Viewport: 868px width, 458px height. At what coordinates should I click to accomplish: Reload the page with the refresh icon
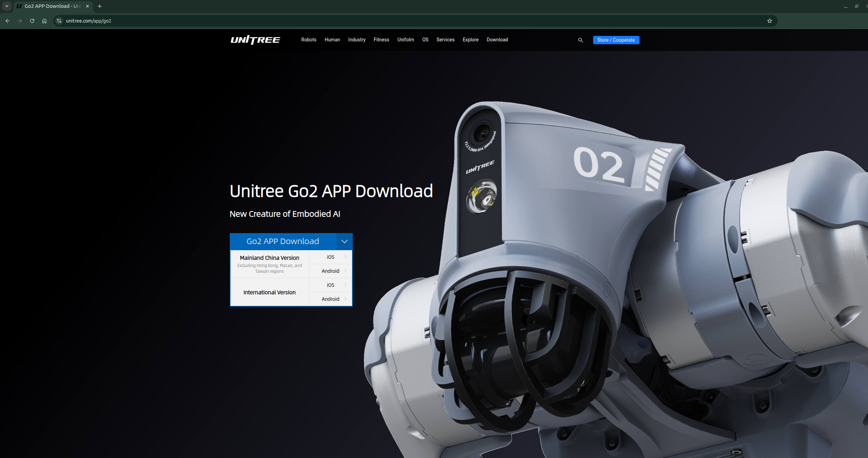pos(32,21)
